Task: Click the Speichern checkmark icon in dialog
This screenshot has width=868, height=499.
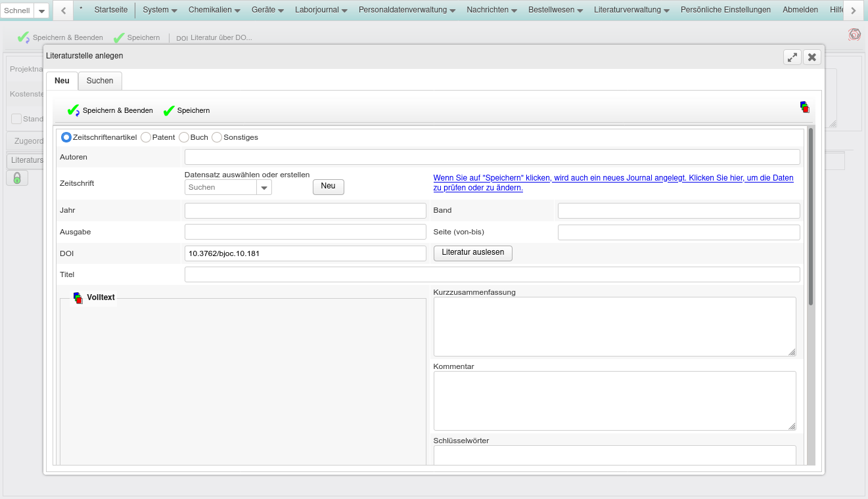Action: point(169,110)
